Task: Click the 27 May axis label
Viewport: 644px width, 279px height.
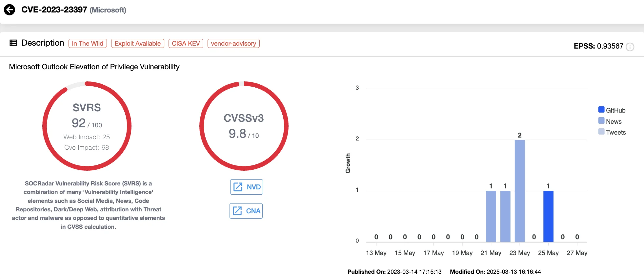Action: coord(577,253)
